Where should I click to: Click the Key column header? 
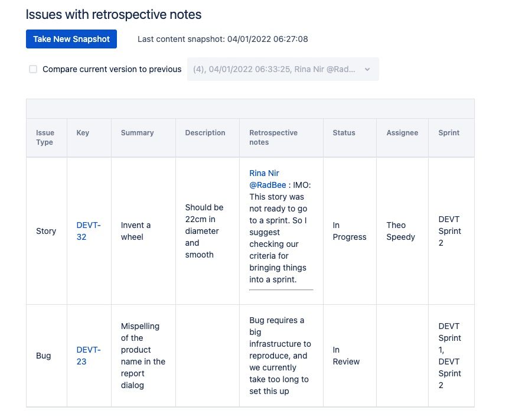click(x=83, y=133)
